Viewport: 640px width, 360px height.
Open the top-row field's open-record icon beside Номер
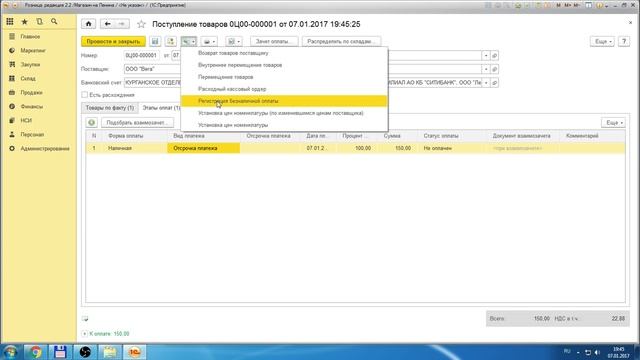494,56
